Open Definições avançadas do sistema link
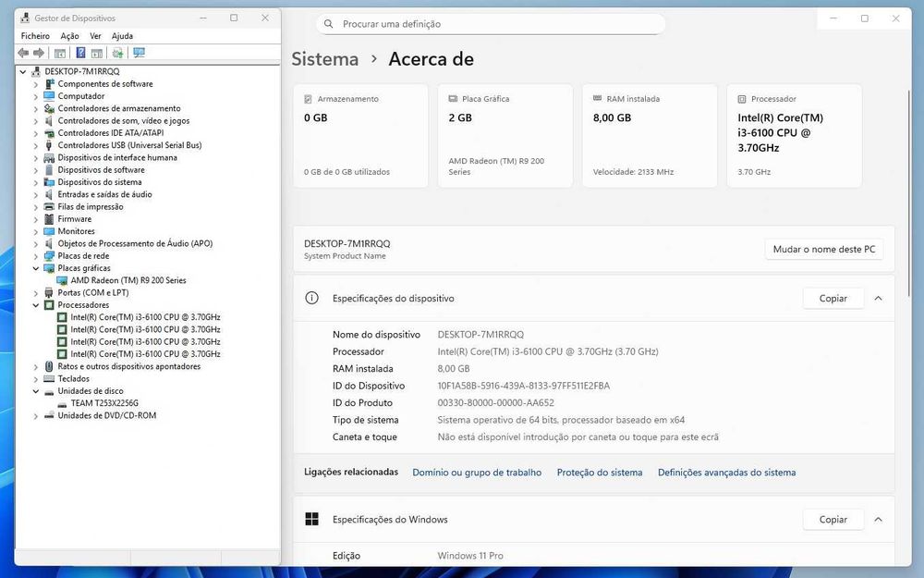Image resolution: width=924 pixels, height=578 pixels. 726,473
